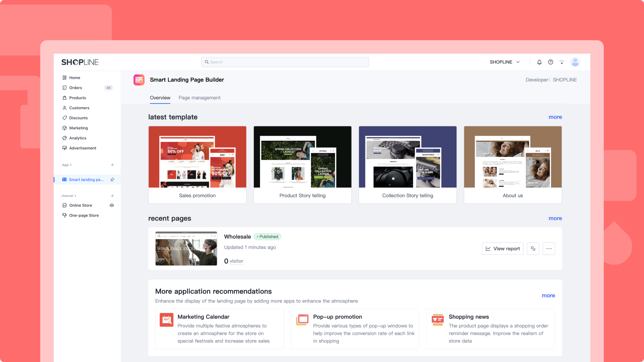Viewport: 644px width, 362px height.
Task: Switch to Page management tab
Action: point(199,98)
